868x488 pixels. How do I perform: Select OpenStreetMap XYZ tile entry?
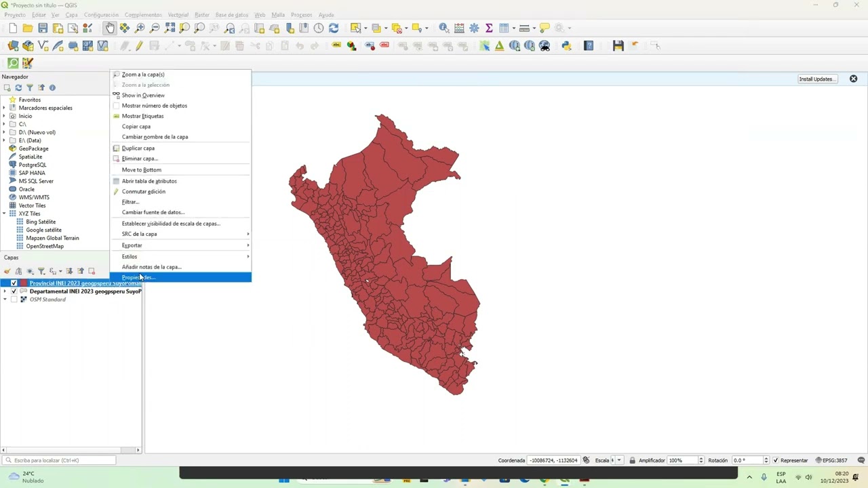(x=45, y=246)
